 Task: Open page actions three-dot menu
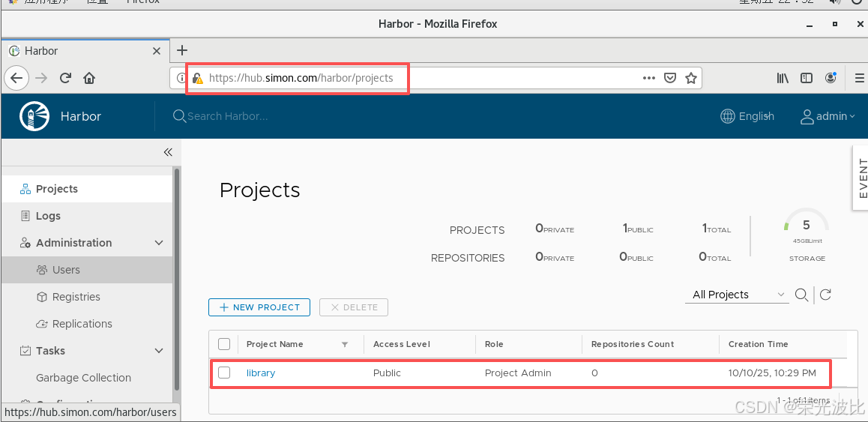649,78
